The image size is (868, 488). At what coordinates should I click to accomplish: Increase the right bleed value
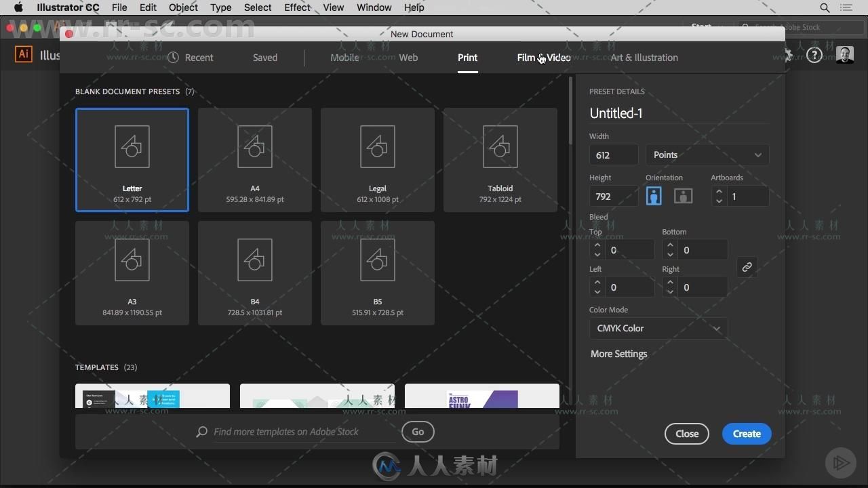coord(670,283)
